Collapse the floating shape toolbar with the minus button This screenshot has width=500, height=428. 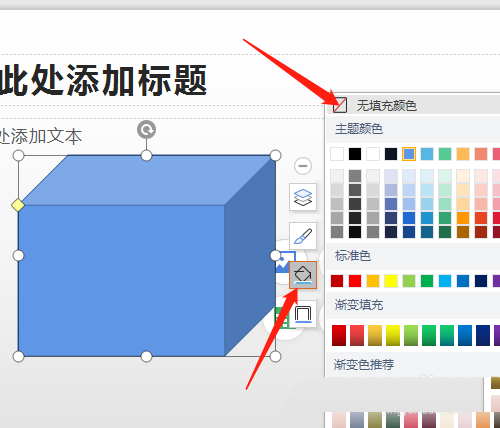tap(303, 166)
